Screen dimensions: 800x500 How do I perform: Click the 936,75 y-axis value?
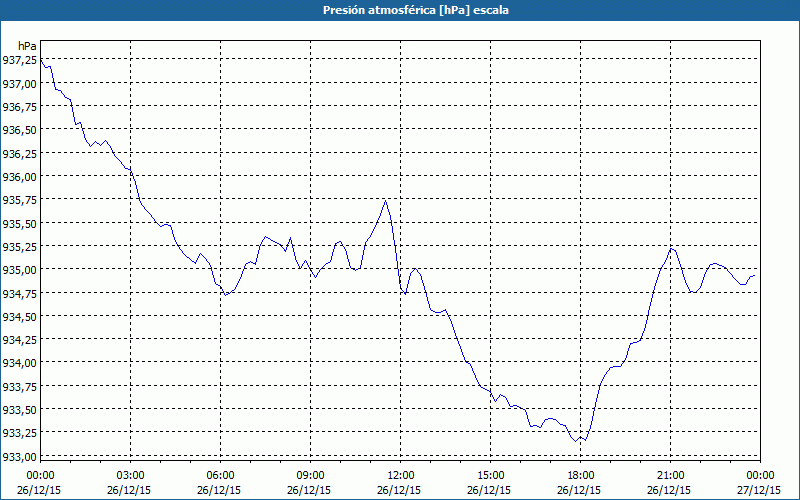pyautogui.click(x=19, y=107)
